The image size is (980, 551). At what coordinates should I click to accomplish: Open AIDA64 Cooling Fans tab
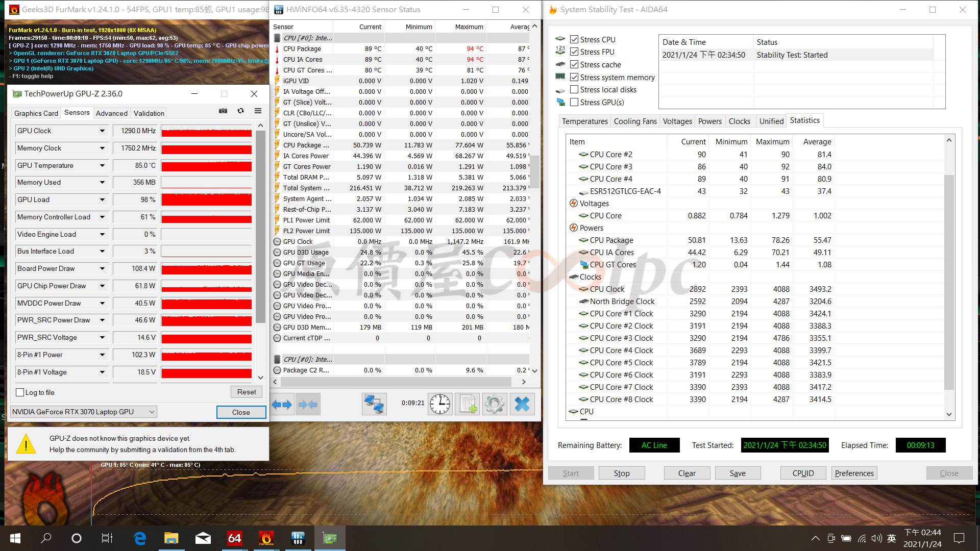pos(635,121)
